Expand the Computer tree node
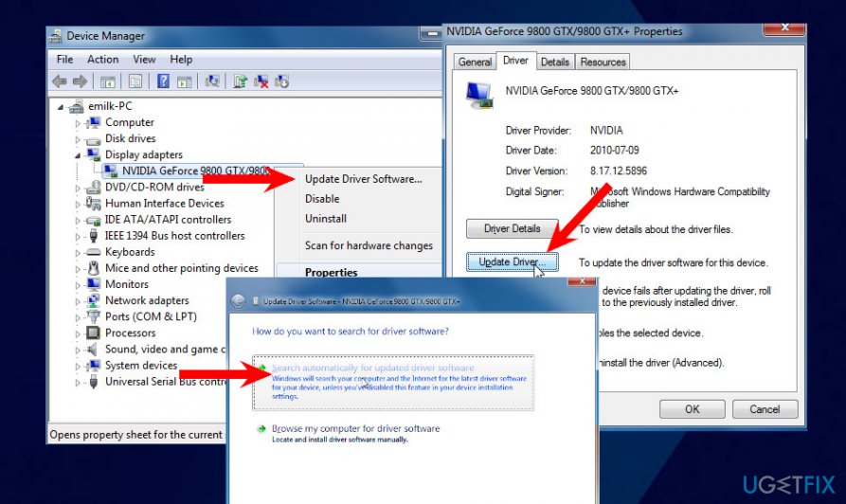This screenshot has height=504, width=846. 77,123
